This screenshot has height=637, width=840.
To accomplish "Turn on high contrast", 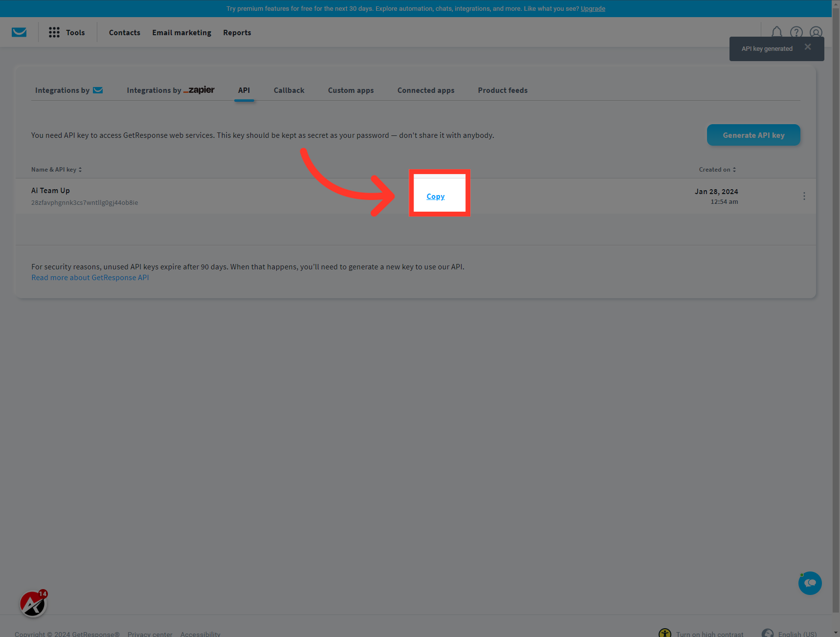I will (709, 634).
